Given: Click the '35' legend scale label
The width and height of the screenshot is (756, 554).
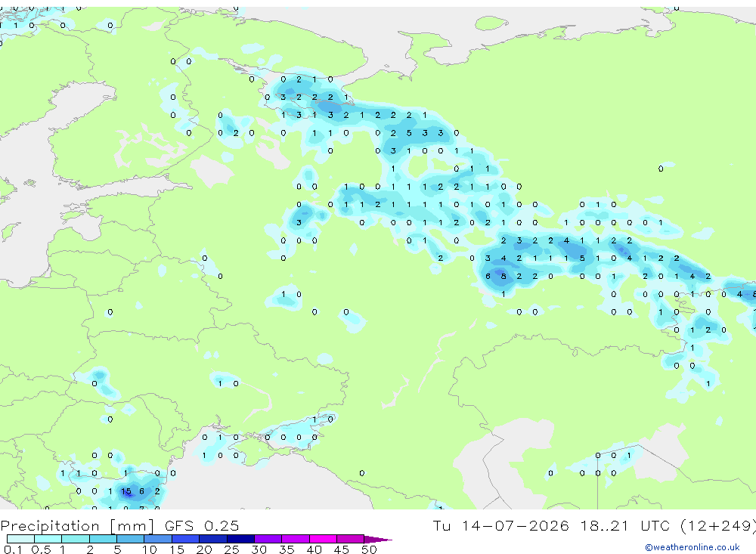Looking at the screenshot, I should [287, 549].
